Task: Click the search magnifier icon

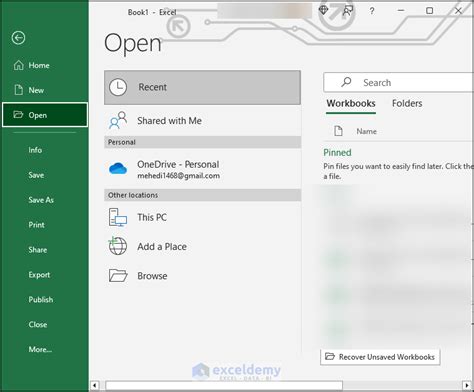Action: 346,82
